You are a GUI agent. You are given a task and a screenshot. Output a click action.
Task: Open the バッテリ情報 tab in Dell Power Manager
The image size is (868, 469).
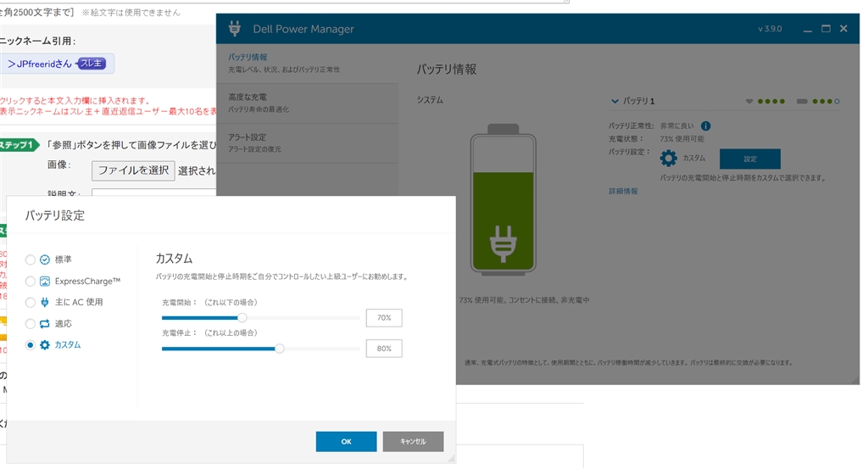[308, 64]
